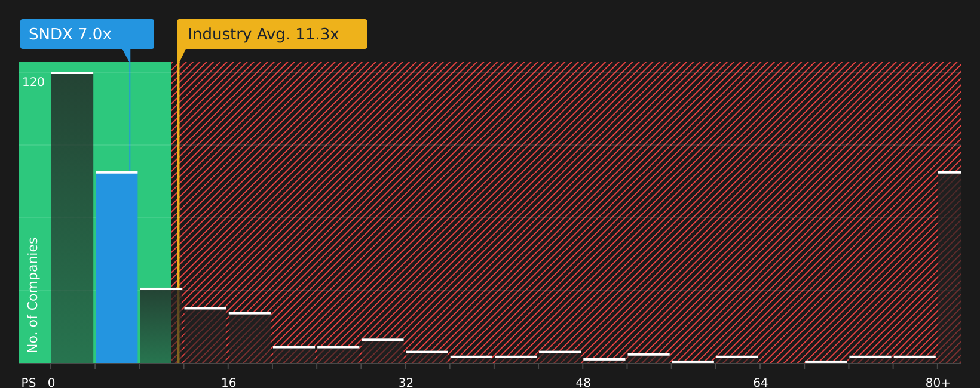Click the third histogram bar beside the orange line
Viewport: 980px width, 388px height.
(x=161, y=326)
